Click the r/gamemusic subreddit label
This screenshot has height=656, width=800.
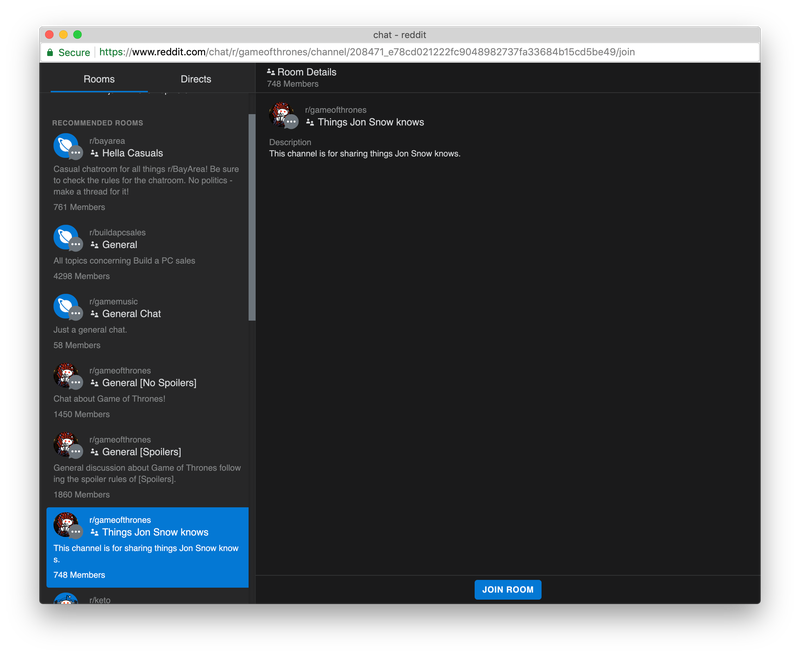pyautogui.click(x=113, y=301)
